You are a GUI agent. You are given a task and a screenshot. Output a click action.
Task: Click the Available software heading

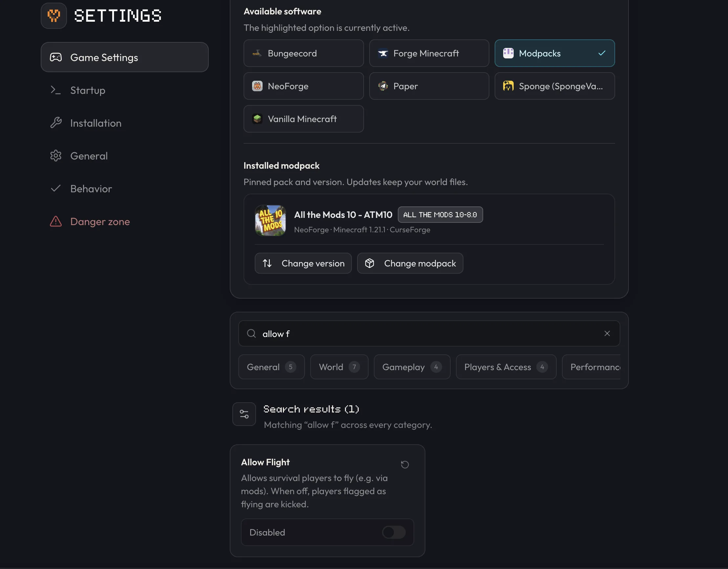coord(282,11)
